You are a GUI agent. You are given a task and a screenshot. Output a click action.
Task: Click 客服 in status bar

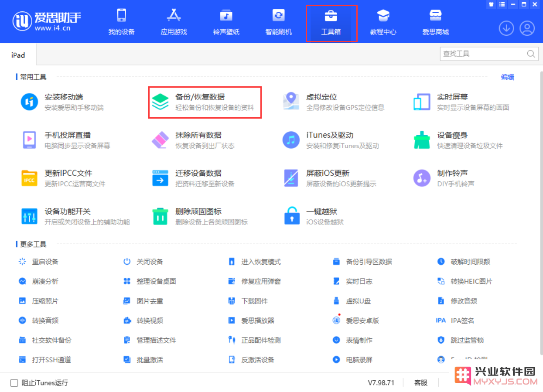coord(421,383)
